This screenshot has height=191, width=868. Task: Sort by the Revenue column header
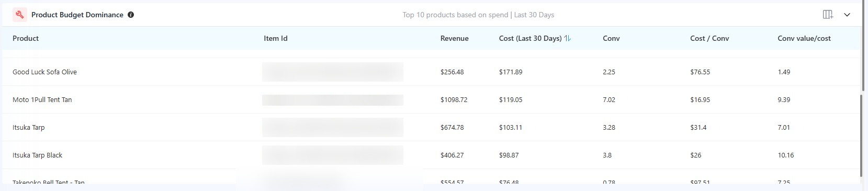(x=455, y=38)
